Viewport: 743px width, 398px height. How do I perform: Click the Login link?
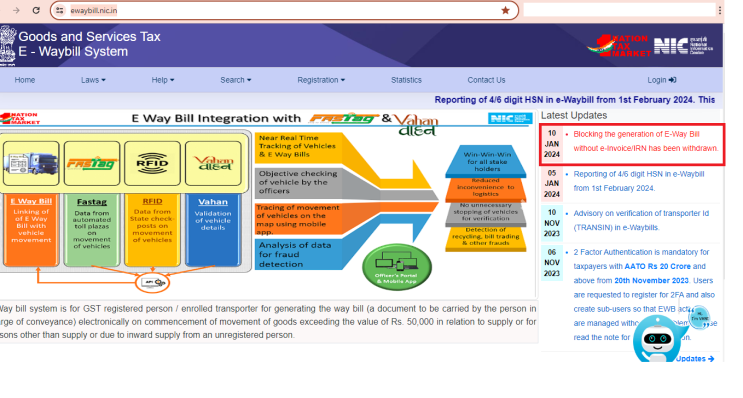661,80
